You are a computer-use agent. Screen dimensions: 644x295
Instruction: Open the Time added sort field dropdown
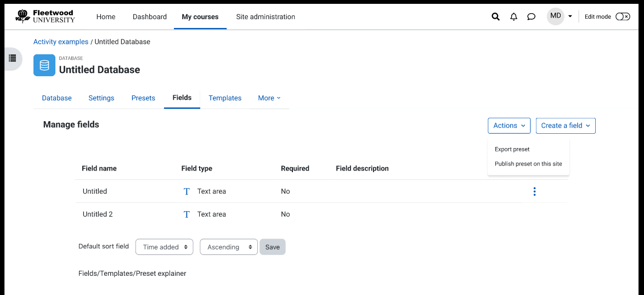[x=164, y=247]
